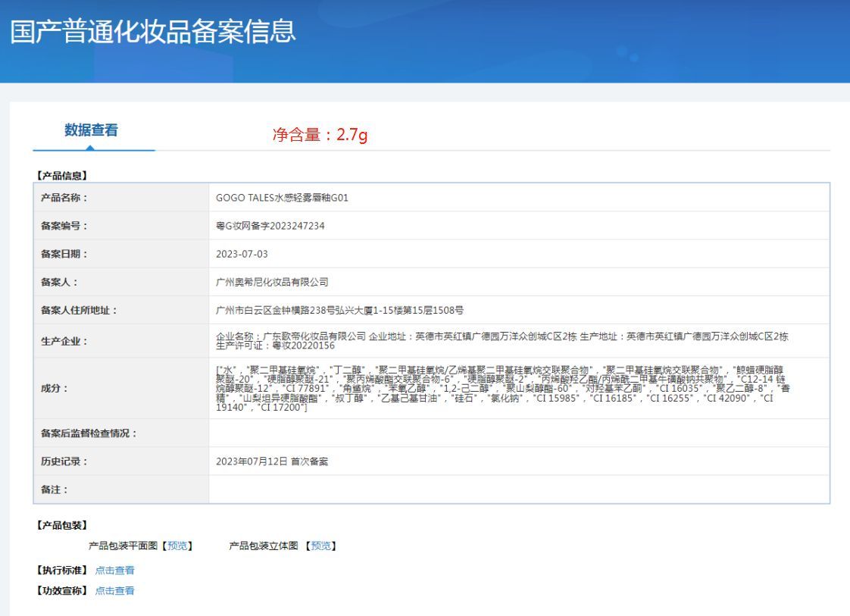Select history entry 2023年07月12日 首次备案

tap(272, 461)
